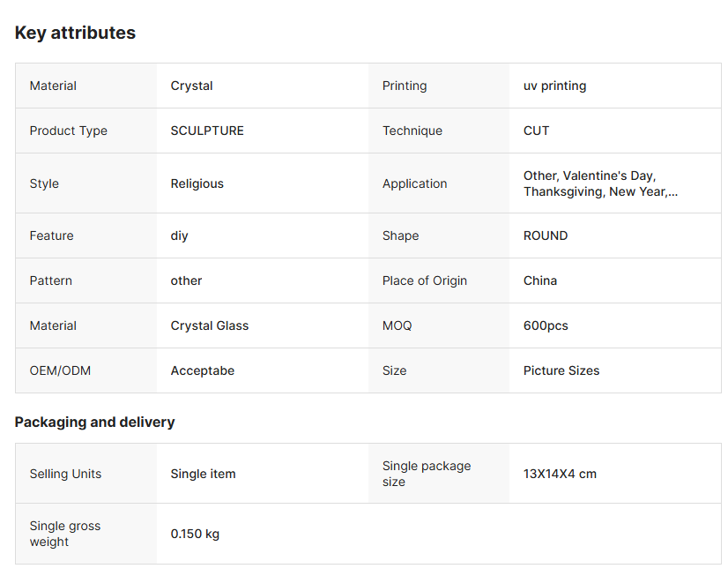Click the uv printing value
The width and height of the screenshot is (728, 576).
554,86
